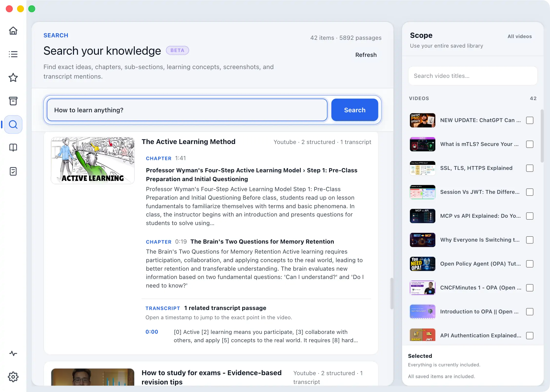Click the 1 related transcript passage heading

coord(225,308)
